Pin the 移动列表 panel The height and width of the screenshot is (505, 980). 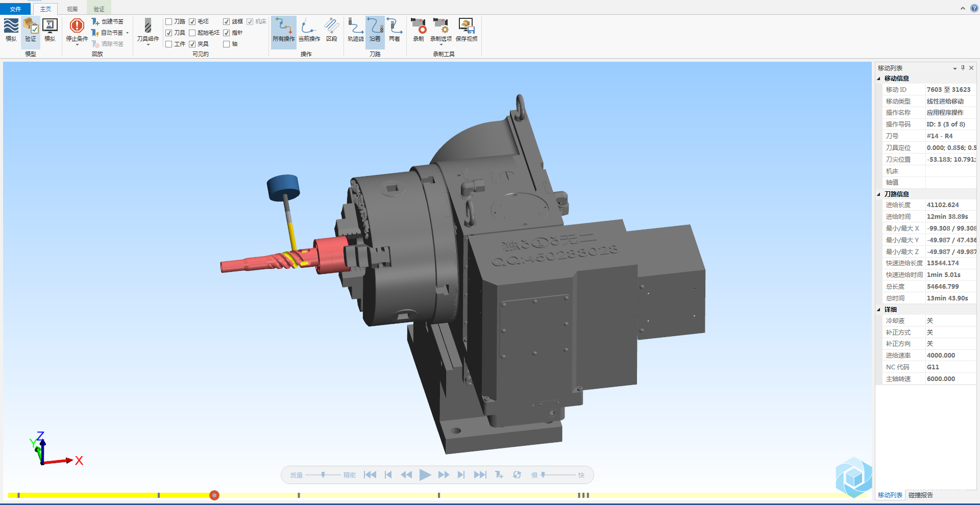point(963,68)
